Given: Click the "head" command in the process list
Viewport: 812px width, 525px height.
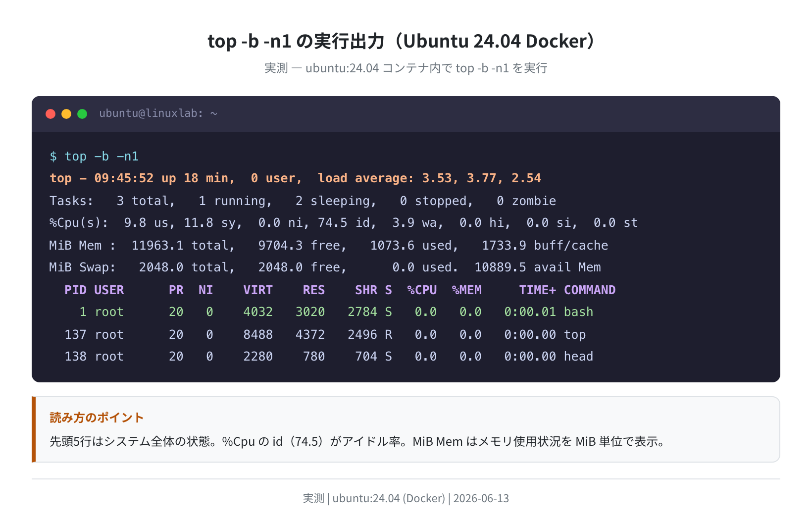Looking at the screenshot, I should pyautogui.click(x=579, y=357).
